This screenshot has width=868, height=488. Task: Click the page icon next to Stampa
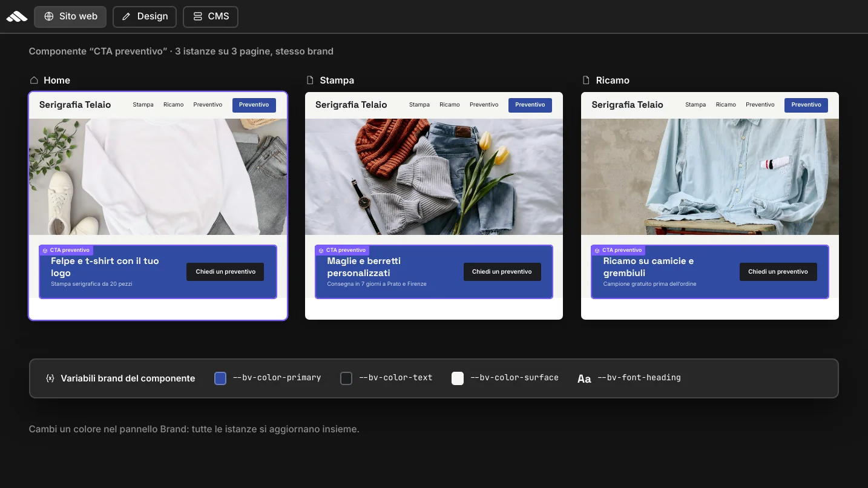pyautogui.click(x=310, y=80)
